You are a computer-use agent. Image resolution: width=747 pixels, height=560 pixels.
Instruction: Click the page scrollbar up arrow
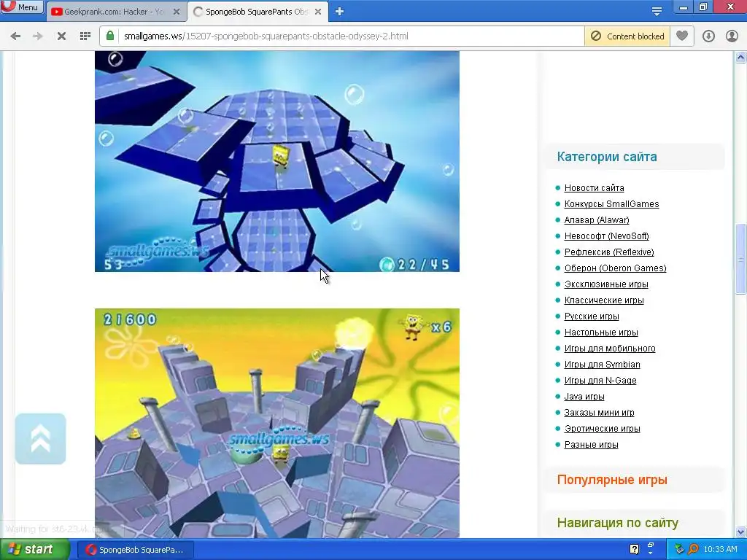(x=740, y=57)
